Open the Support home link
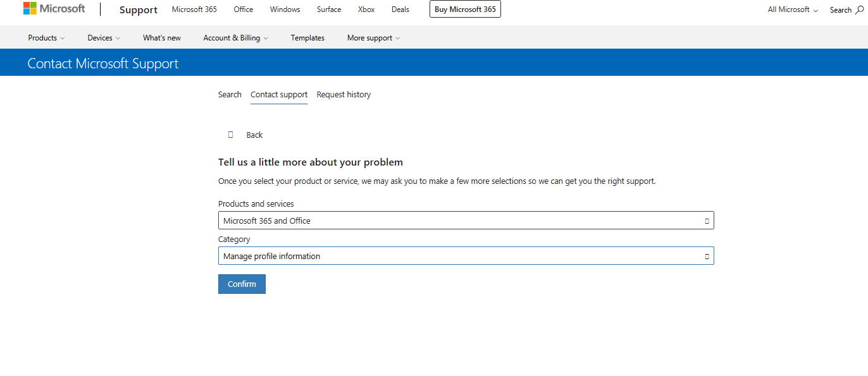Image resolution: width=868 pixels, height=376 pixels. pos(139,9)
